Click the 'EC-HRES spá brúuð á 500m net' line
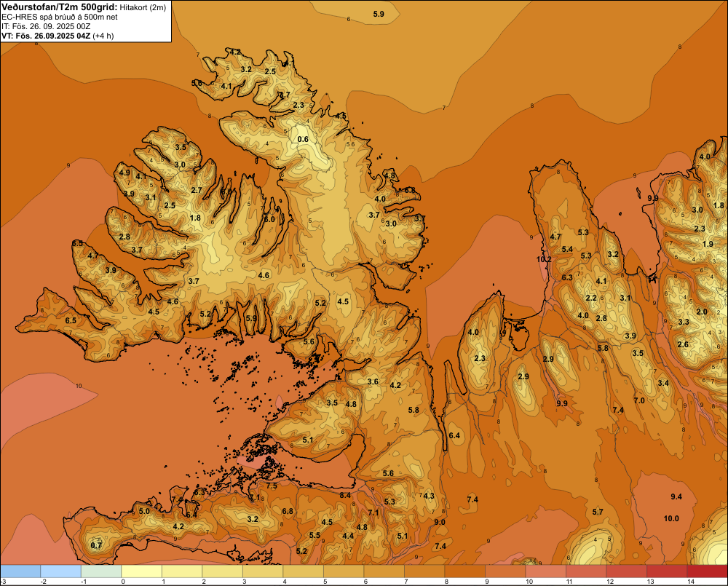Screen dimensions: 728x586 [60, 17]
